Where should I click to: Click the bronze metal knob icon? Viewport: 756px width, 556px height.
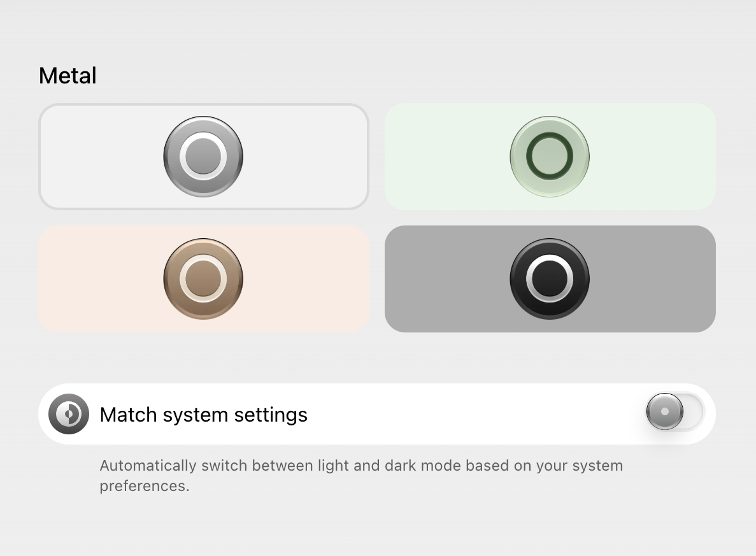203,278
